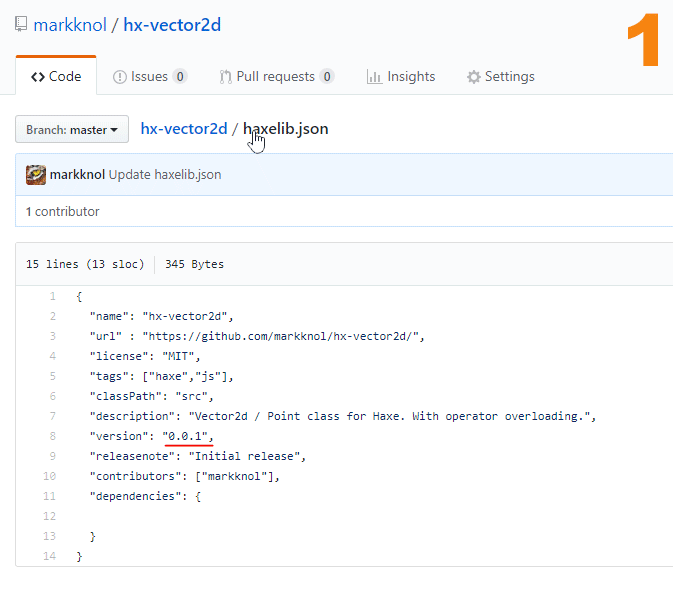Select line number 1
The height and width of the screenshot is (600, 673).
pos(52,296)
